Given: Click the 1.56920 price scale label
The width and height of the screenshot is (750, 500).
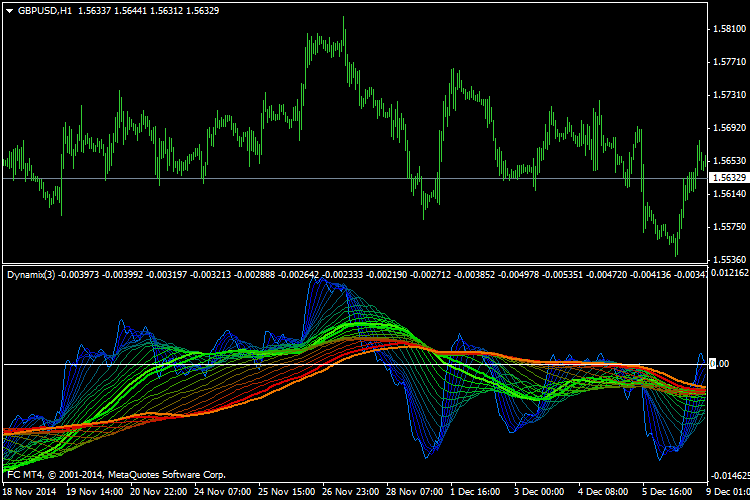Looking at the screenshot, I should (729, 128).
